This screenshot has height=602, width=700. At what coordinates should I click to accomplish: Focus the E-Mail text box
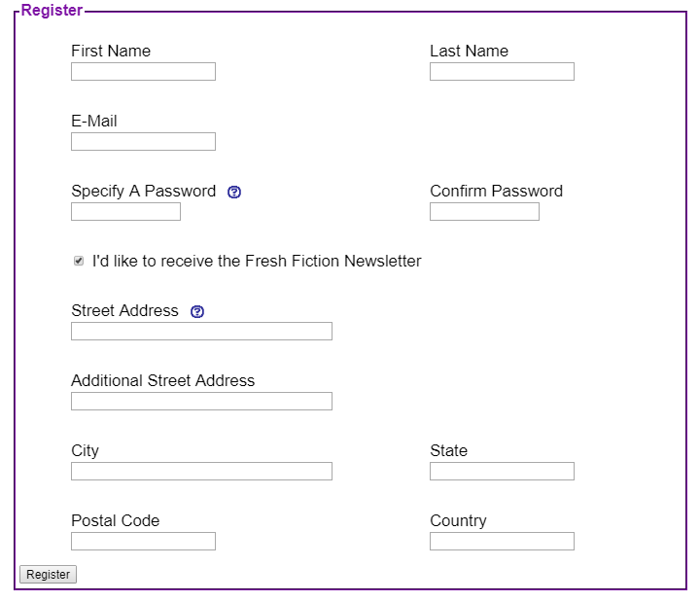[143, 142]
